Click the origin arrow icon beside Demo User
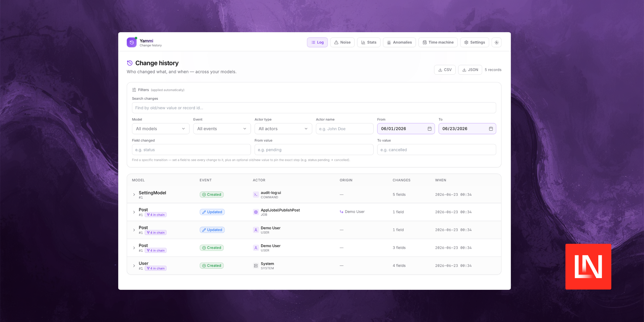Image resolution: width=644 pixels, height=322 pixels. [x=342, y=212]
